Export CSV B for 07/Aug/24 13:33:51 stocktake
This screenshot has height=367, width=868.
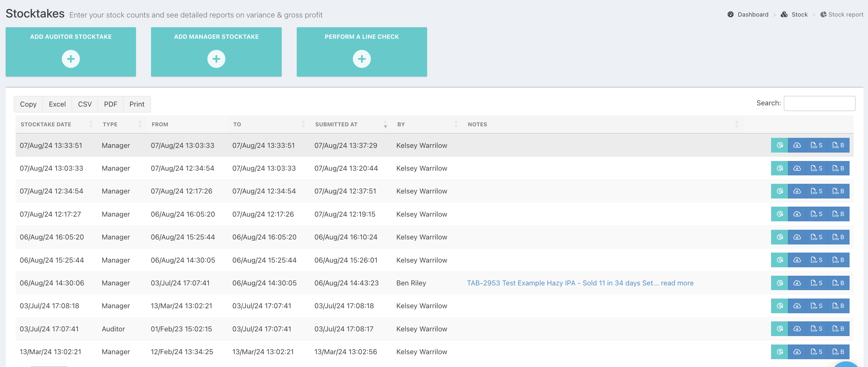[x=838, y=145]
